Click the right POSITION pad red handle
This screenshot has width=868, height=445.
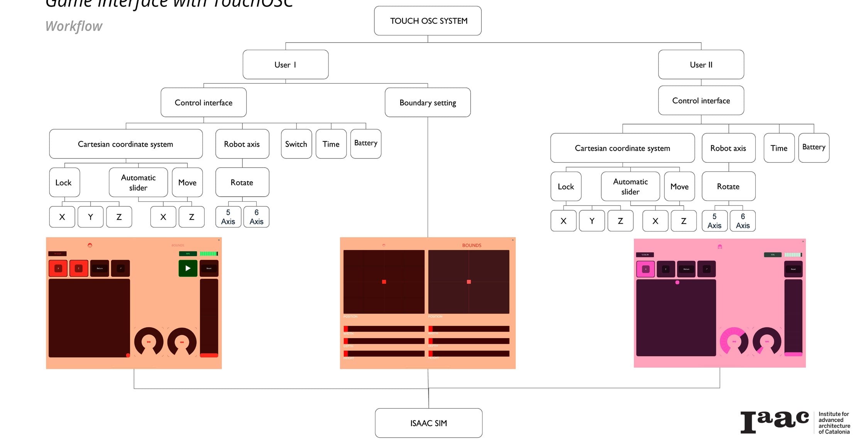pyautogui.click(x=469, y=282)
